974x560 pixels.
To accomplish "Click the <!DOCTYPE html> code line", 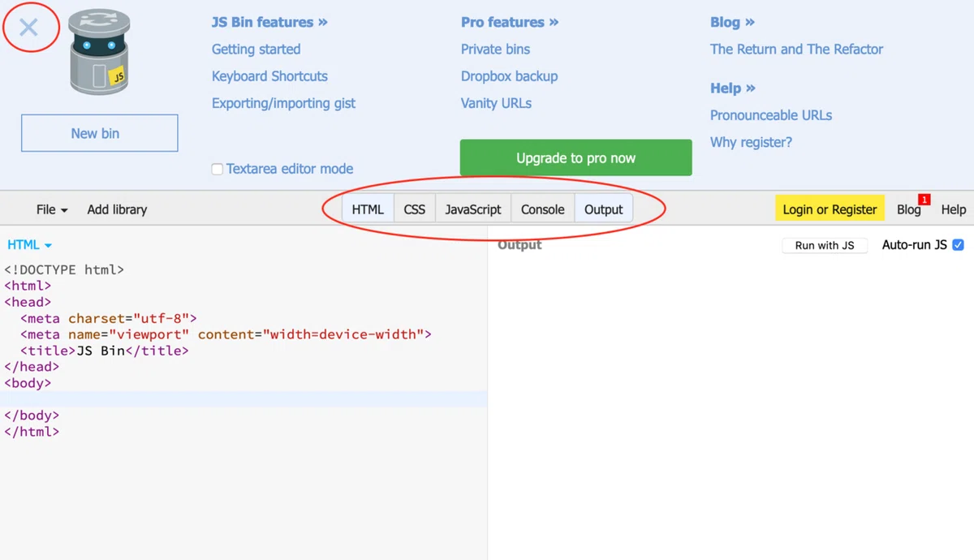I will (x=64, y=269).
